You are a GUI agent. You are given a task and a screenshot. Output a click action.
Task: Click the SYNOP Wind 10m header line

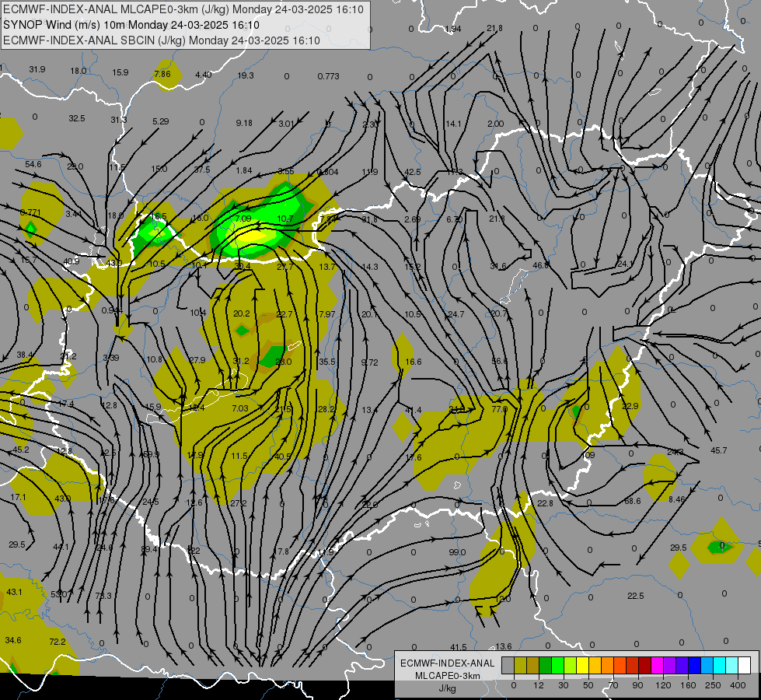pyautogui.click(x=131, y=25)
